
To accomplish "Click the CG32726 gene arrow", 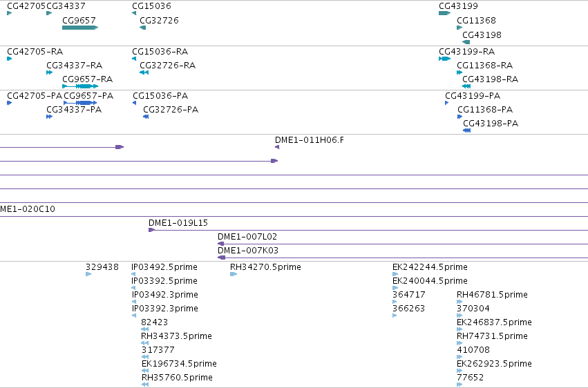I will click(142, 28).
